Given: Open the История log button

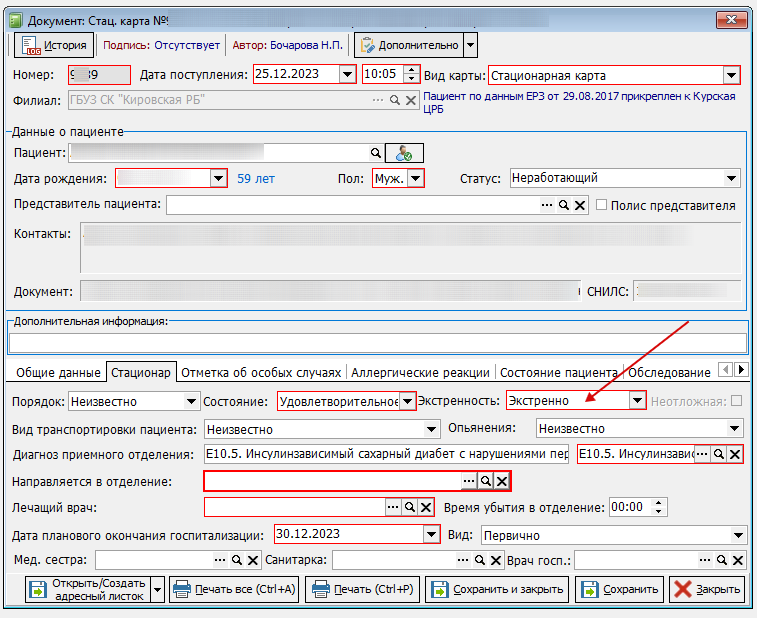Looking at the screenshot, I should [54, 45].
